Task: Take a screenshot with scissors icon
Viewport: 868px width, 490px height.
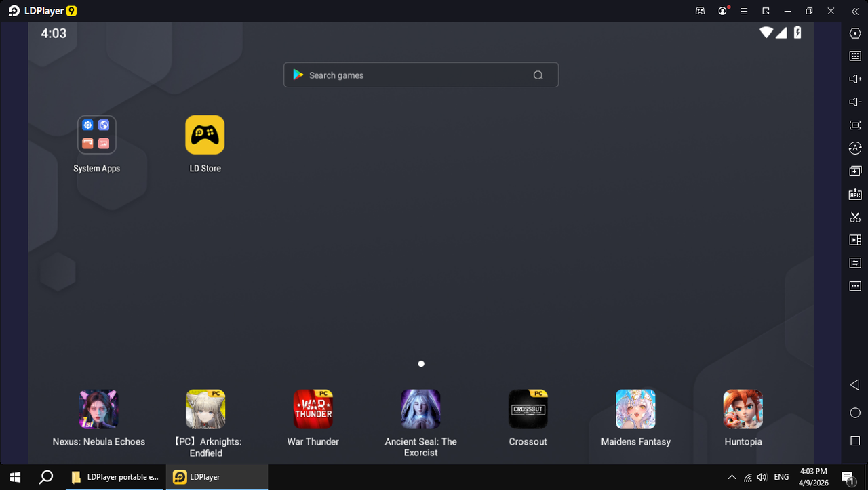Action: click(855, 217)
